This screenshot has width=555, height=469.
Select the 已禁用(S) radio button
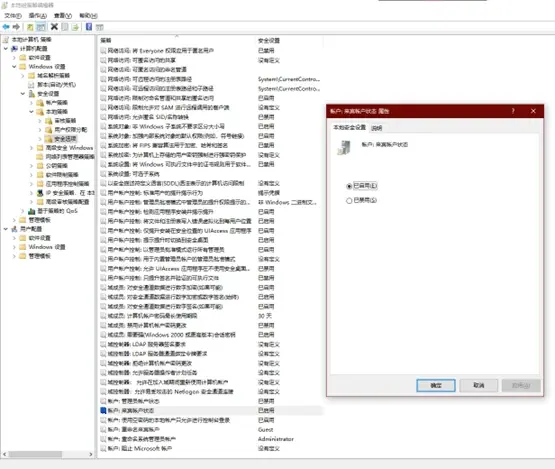pos(349,201)
